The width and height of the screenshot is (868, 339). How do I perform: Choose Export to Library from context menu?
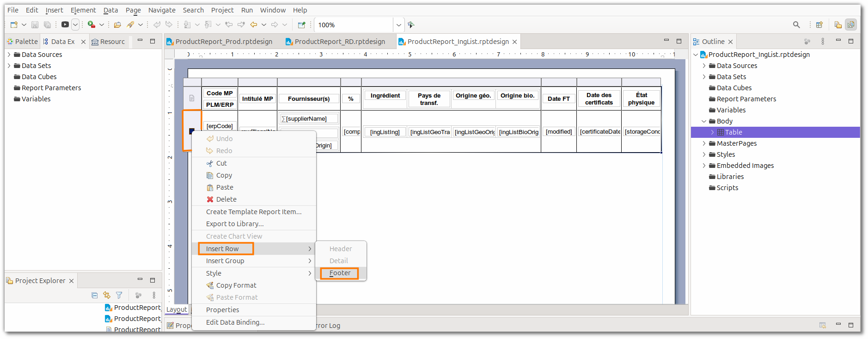[x=254, y=224]
